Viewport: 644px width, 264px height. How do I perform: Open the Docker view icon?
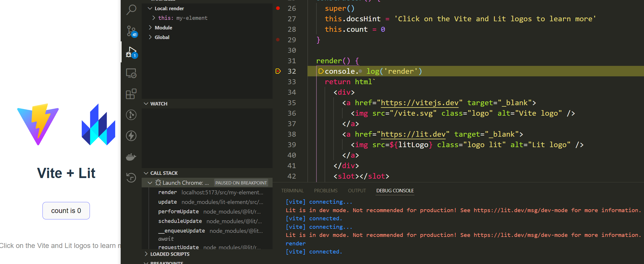point(131,157)
